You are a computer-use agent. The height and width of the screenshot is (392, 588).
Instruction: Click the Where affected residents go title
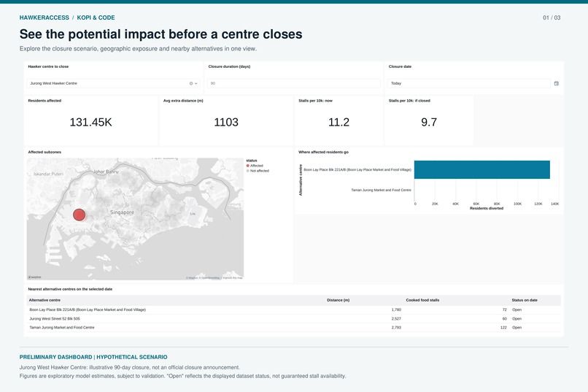[323, 152]
